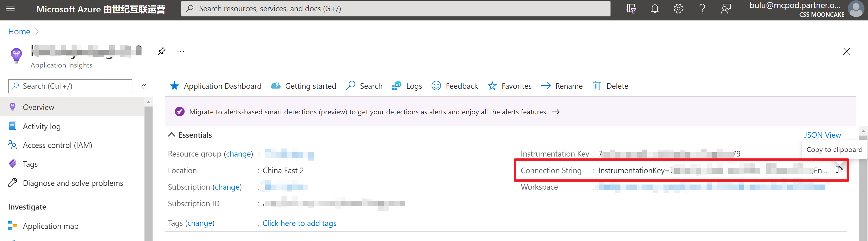Open portal settings gear
868x241 pixels.
tap(678, 9)
